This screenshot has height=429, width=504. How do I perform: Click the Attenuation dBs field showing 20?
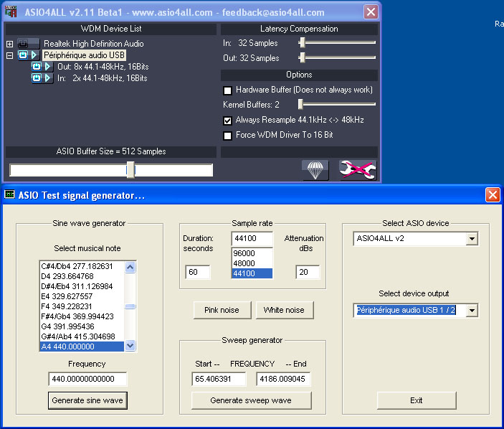pos(308,272)
